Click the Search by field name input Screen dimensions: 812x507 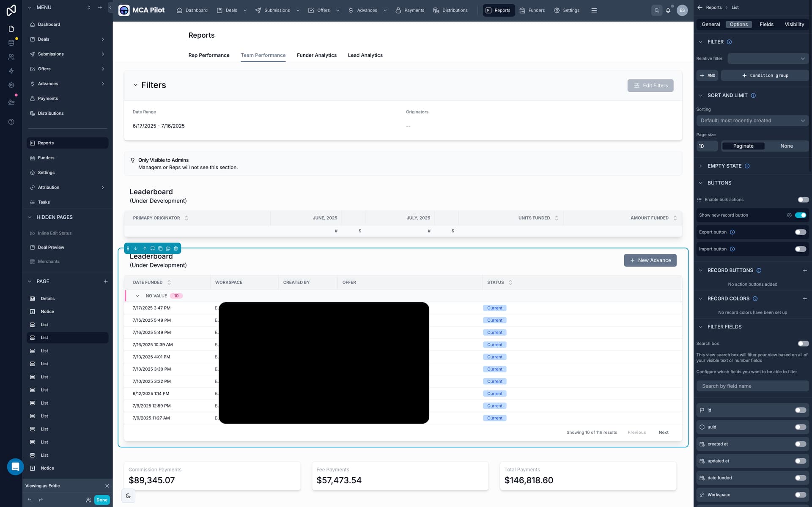point(752,386)
